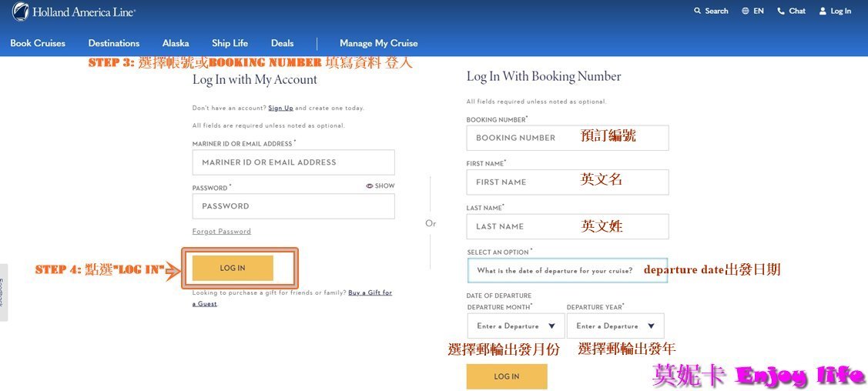Viewport: 868px width, 391px height.
Task: Click the Log In profile link in header
Action: click(x=835, y=11)
